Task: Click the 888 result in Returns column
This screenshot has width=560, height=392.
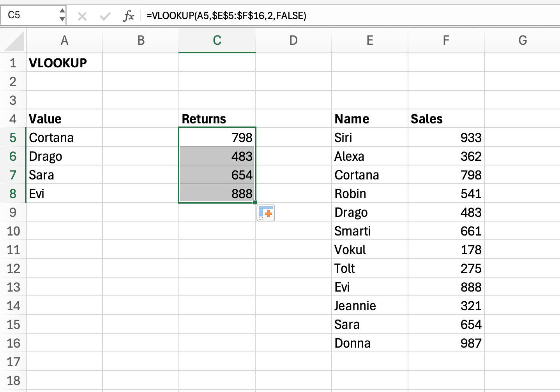Action: pyautogui.click(x=217, y=193)
